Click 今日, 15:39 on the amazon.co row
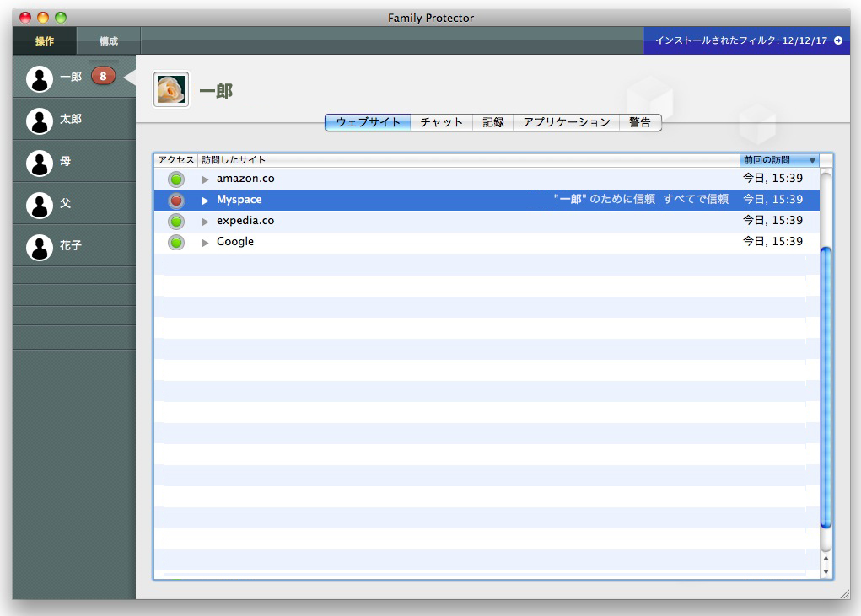The height and width of the screenshot is (616, 861). pyautogui.click(x=772, y=179)
